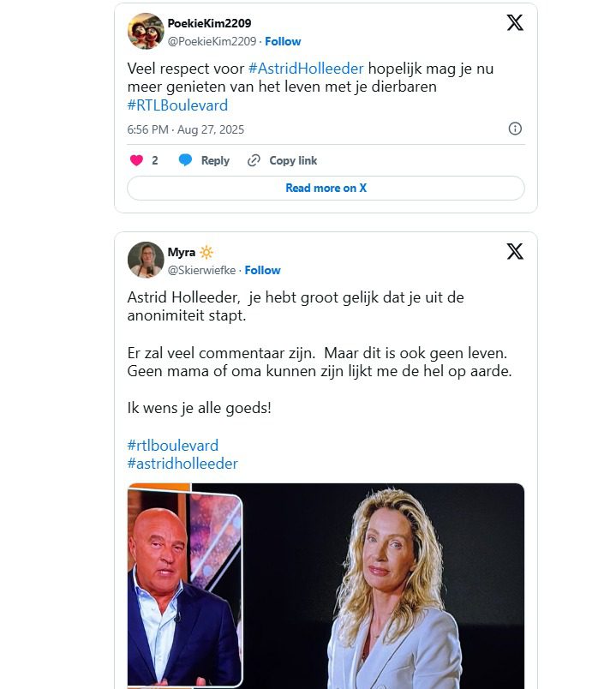
Task: Follow the @Skierwiefke account
Action: point(262,270)
